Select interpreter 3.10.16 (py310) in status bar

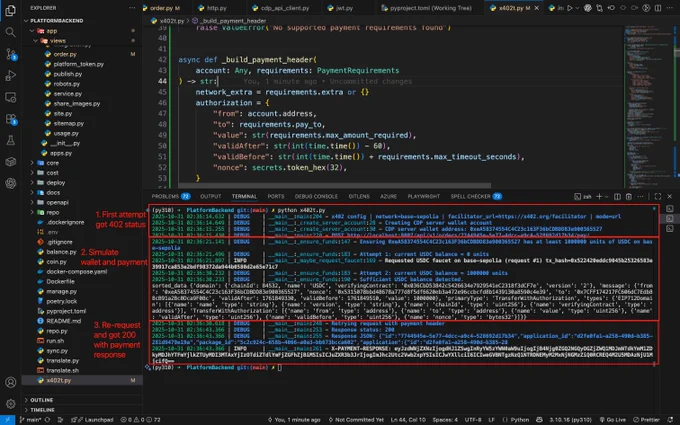[x=571, y=420]
